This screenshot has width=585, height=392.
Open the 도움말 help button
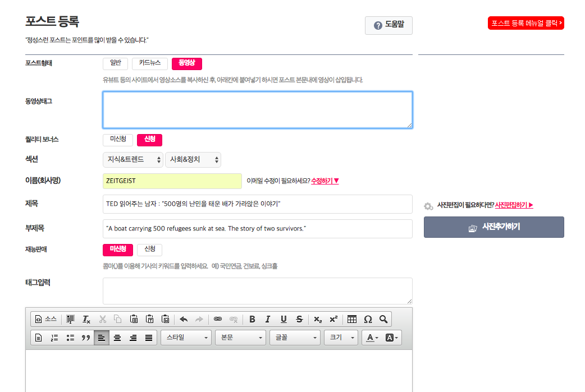click(389, 25)
